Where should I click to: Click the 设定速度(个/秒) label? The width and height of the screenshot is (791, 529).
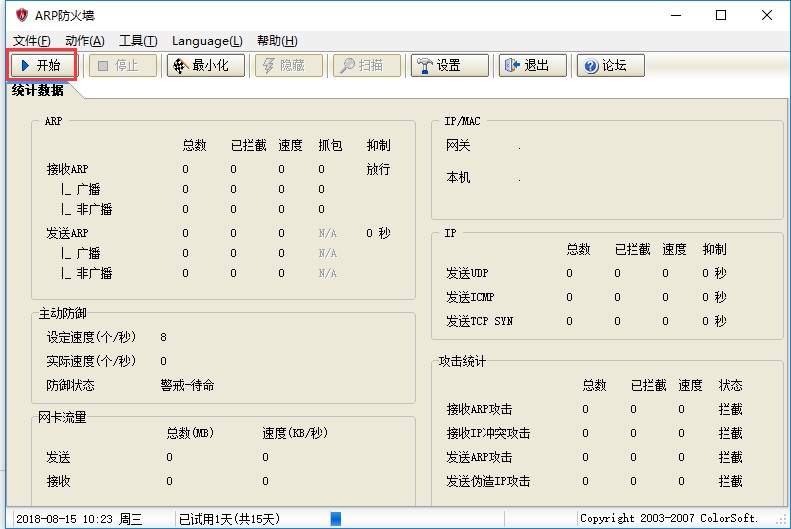pos(91,337)
